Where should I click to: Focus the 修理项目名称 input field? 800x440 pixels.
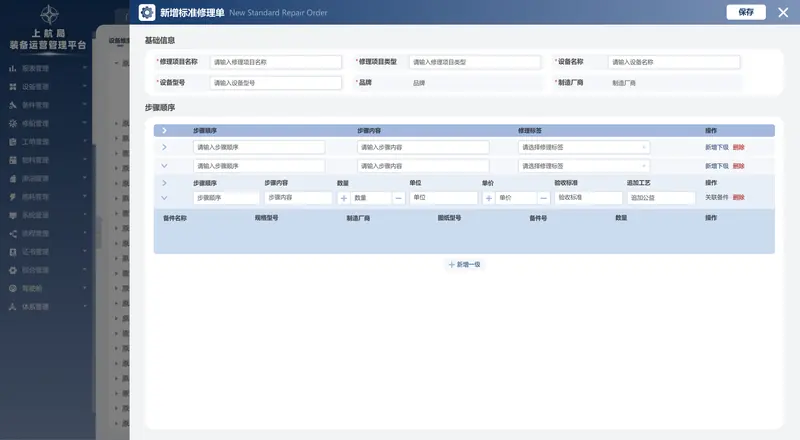click(x=276, y=62)
